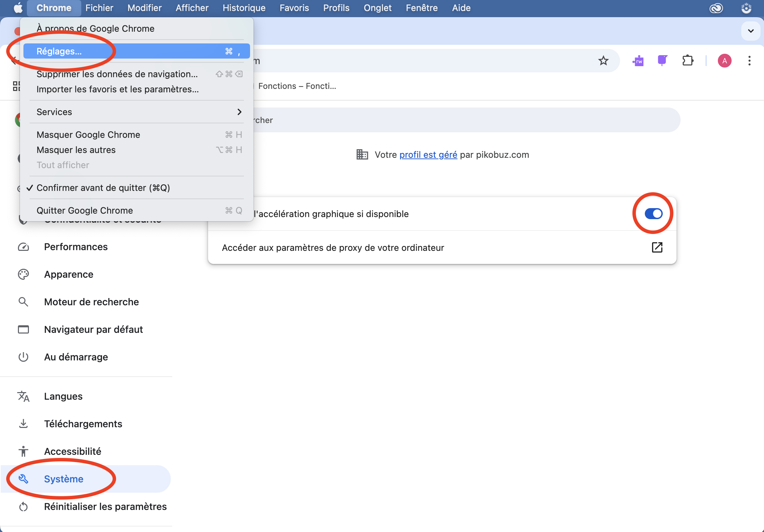Screen dimensions: 764x532
Task: Open Réinitialiser les paramètres section
Action: pyautogui.click(x=105, y=507)
